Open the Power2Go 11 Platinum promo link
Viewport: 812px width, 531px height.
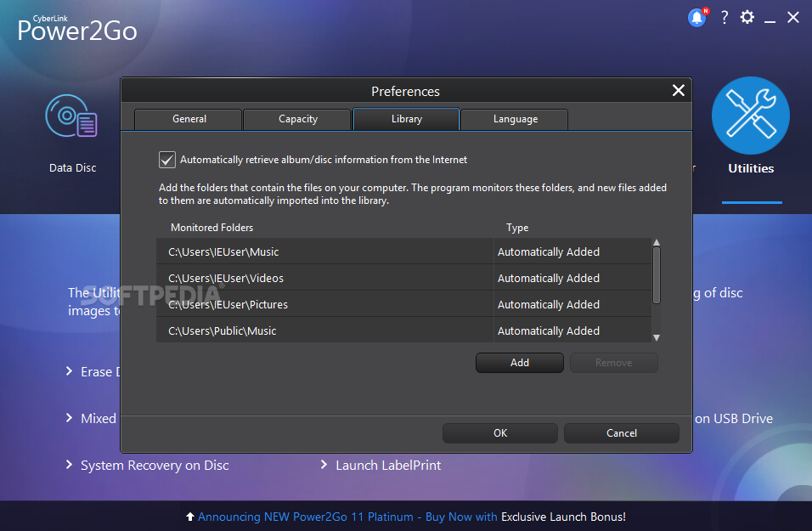pyautogui.click(x=347, y=517)
